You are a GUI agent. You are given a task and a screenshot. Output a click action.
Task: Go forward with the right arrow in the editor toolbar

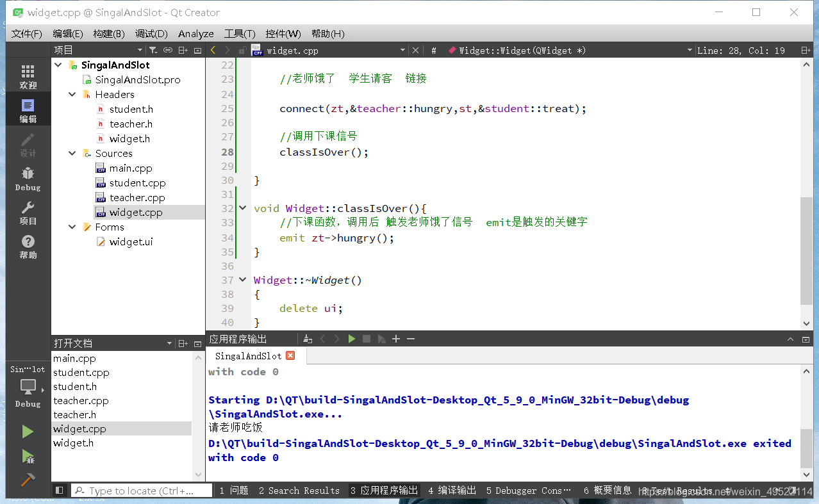click(x=228, y=50)
